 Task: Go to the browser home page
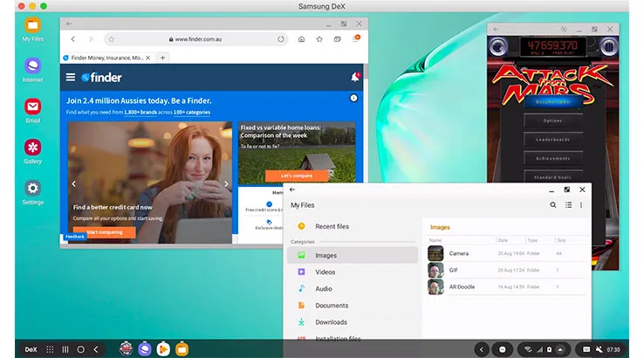pyautogui.click(x=301, y=39)
